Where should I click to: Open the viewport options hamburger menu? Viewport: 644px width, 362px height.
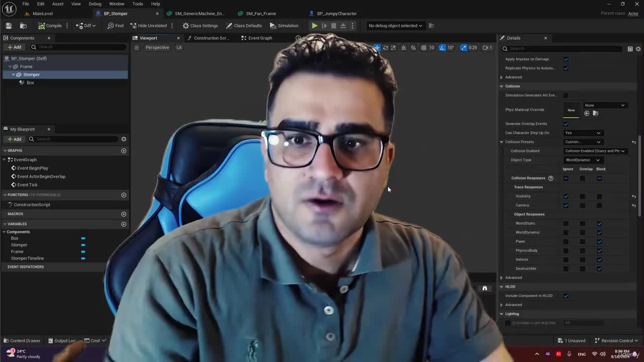pyautogui.click(x=136, y=48)
